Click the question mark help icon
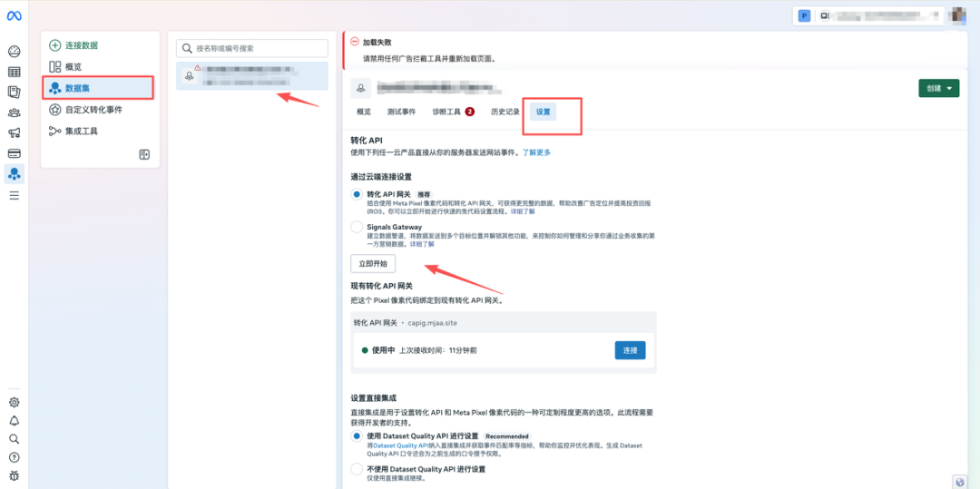This screenshot has height=489, width=980. pos(14,457)
